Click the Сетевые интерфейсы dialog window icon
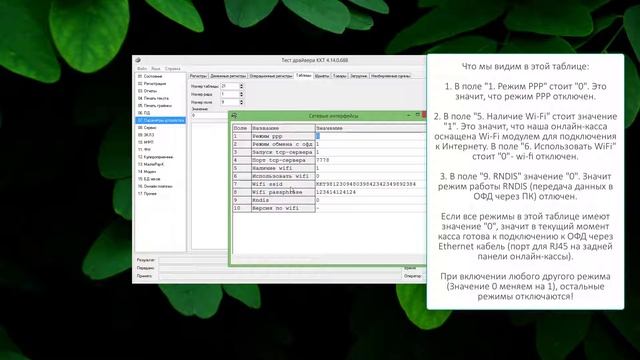This screenshot has height=360, width=640. (x=234, y=116)
